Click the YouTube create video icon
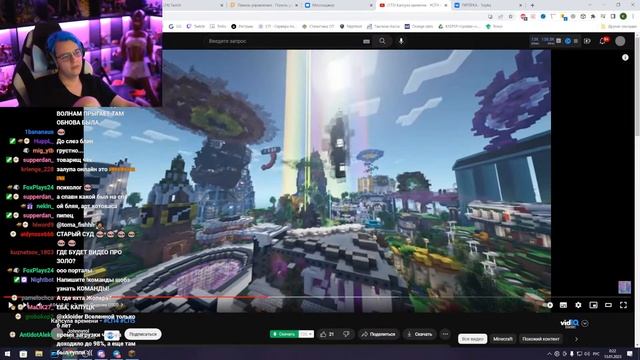640x360 pixels. point(587,41)
